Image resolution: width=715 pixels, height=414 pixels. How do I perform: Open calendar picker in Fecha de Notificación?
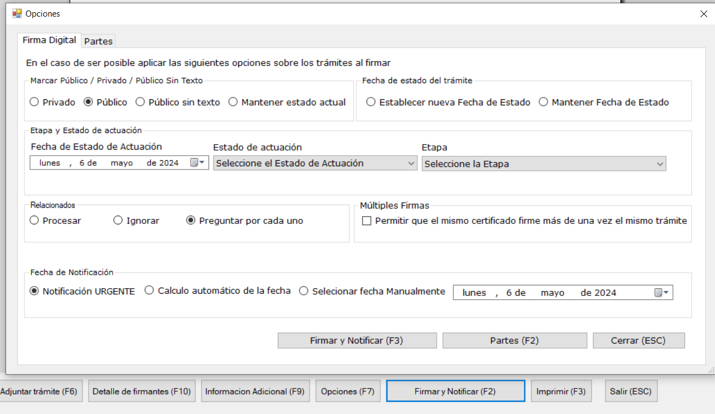(x=661, y=293)
